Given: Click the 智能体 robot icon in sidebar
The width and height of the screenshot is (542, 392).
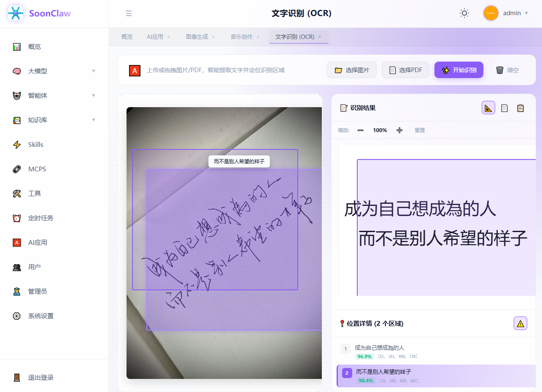Looking at the screenshot, I should pos(17,96).
